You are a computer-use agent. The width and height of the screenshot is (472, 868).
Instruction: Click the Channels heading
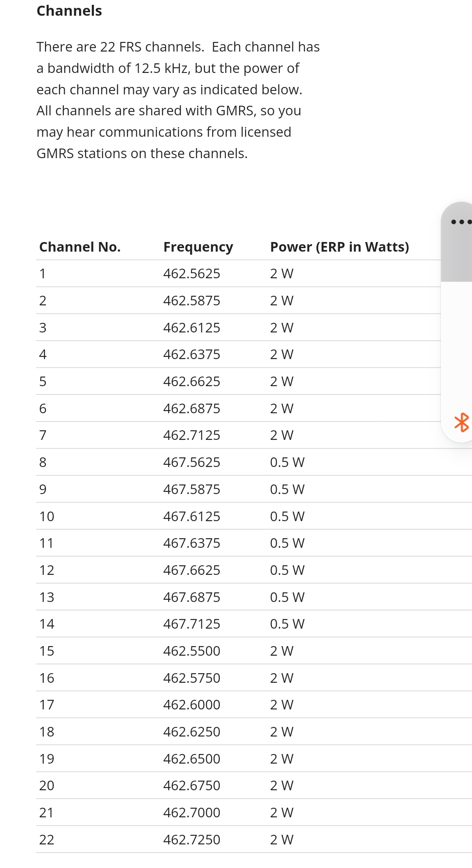point(69,11)
